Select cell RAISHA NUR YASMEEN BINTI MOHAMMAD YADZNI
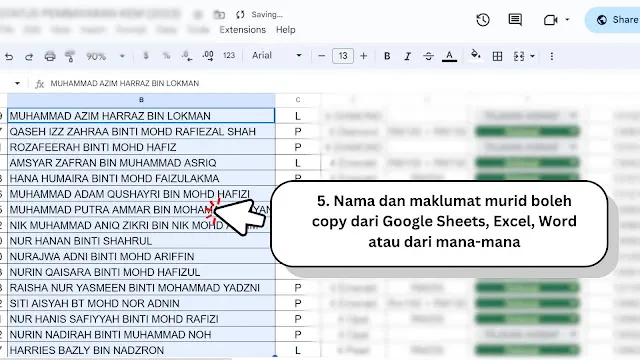The height and width of the screenshot is (360, 640). [x=141, y=288]
